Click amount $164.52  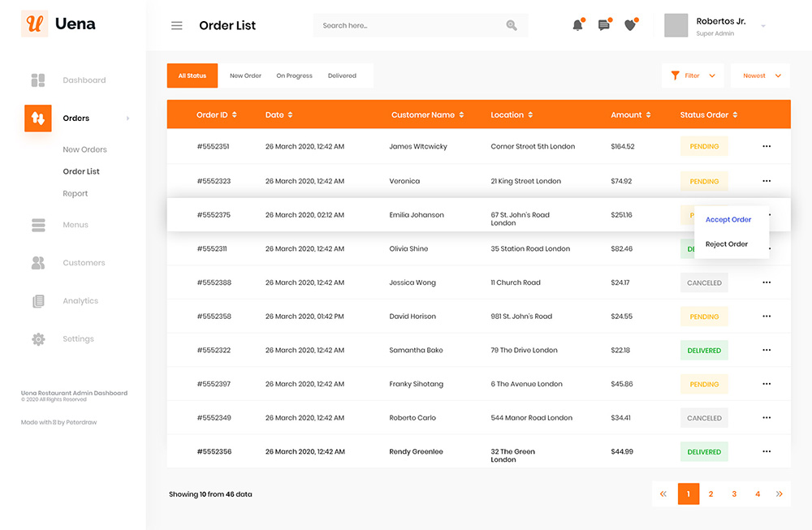pos(623,146)
